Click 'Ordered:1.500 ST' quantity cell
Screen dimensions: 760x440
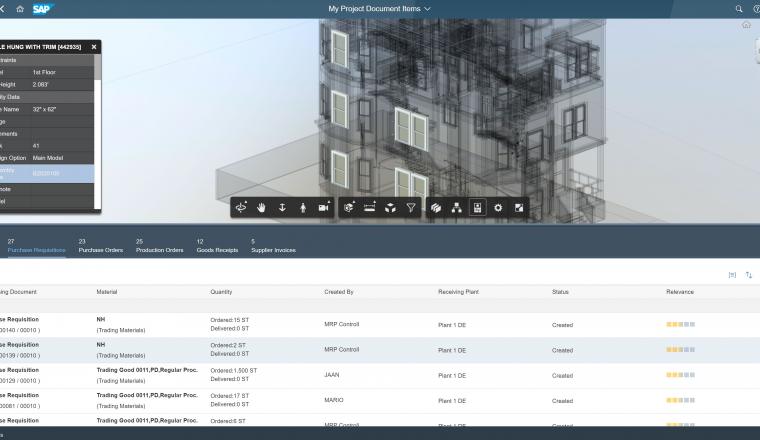coord(234,371)
